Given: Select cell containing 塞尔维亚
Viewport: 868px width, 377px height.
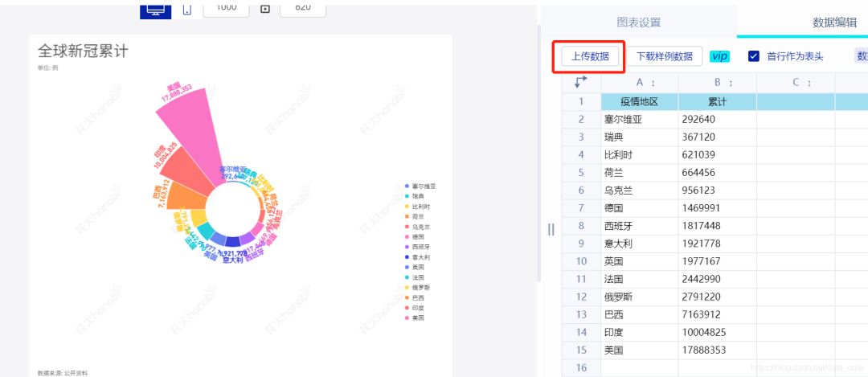Looking at the screenshot, I should [x=640, y=119].
